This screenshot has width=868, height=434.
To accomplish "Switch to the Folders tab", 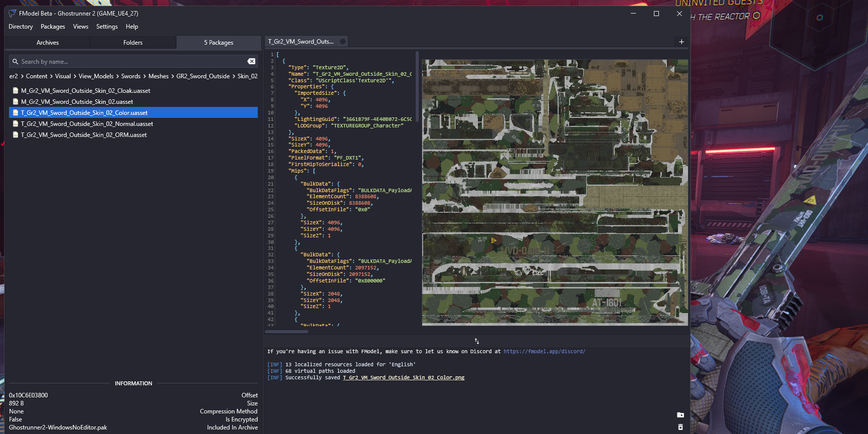I will coord(133,43).
